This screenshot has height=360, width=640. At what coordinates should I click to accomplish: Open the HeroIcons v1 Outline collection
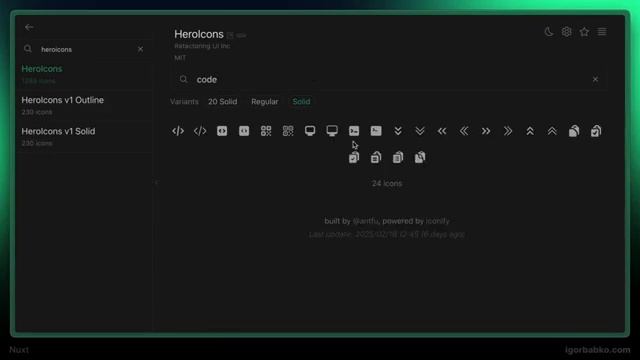84,105
